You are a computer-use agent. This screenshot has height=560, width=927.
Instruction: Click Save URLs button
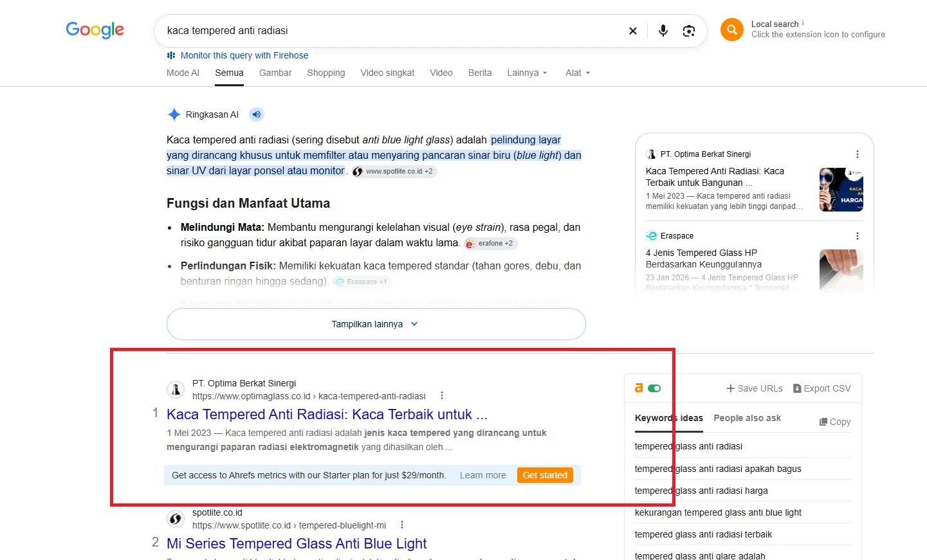tap(755, 388)
